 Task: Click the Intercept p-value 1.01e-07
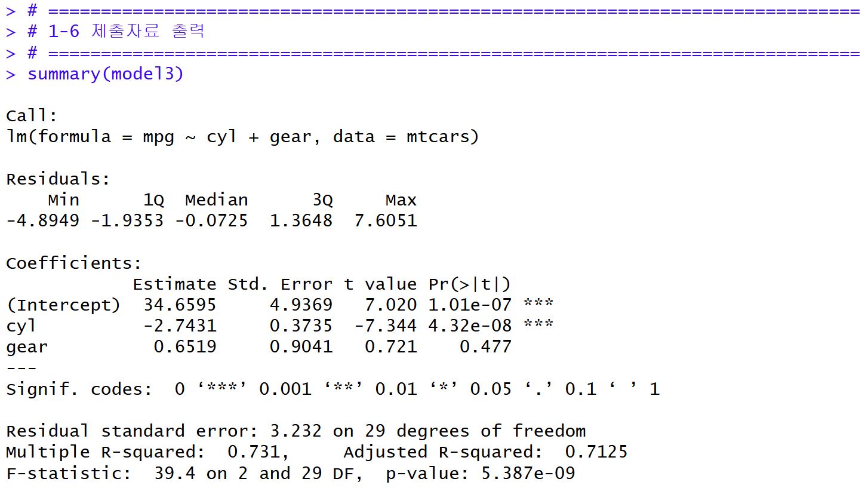click(x=470, y=305)
